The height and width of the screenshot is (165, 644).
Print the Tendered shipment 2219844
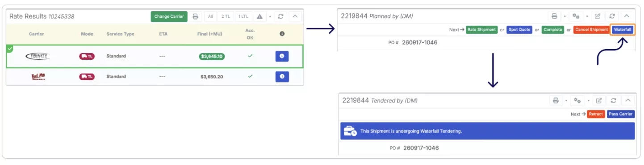point(556,100)
